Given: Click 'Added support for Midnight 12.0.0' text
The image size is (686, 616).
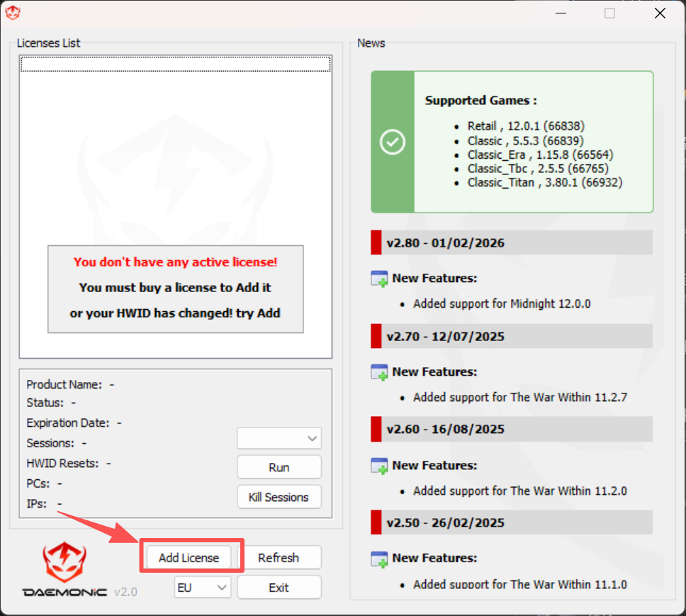Looking at the screenshot, I should tap(502, 303).
